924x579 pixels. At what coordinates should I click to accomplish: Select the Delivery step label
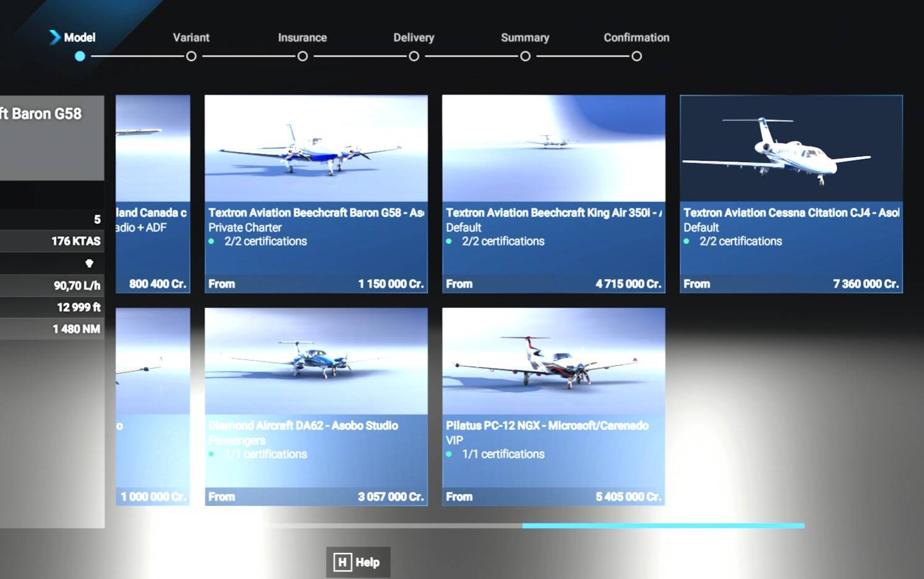(x=414, y=37)
